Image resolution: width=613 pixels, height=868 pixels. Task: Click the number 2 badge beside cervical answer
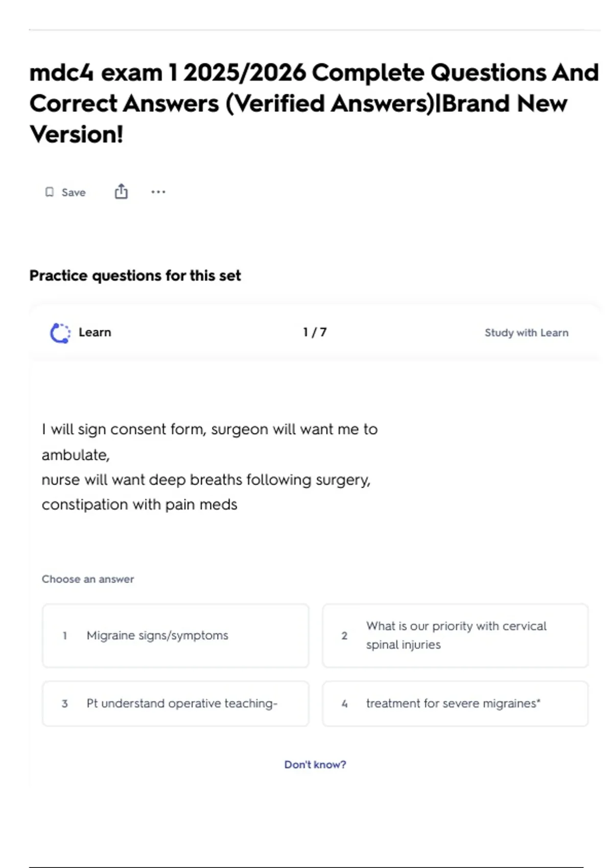344,636
